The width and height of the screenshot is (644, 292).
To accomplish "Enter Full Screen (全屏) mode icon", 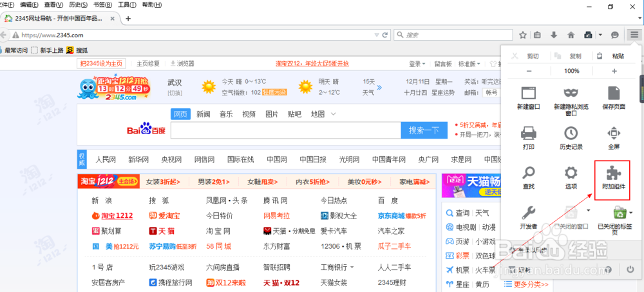I will coord(614,133).
